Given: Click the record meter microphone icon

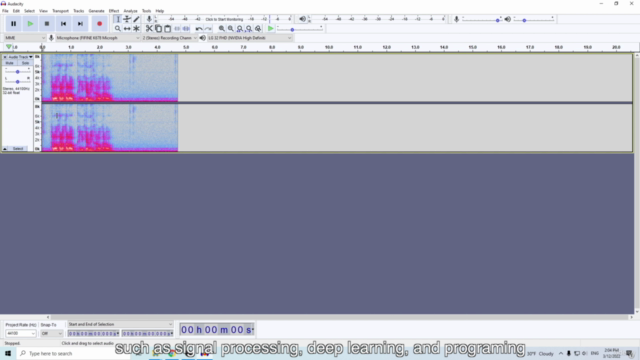Looking at the screenshot, I should pyautogui.click(x=149, y=19).
